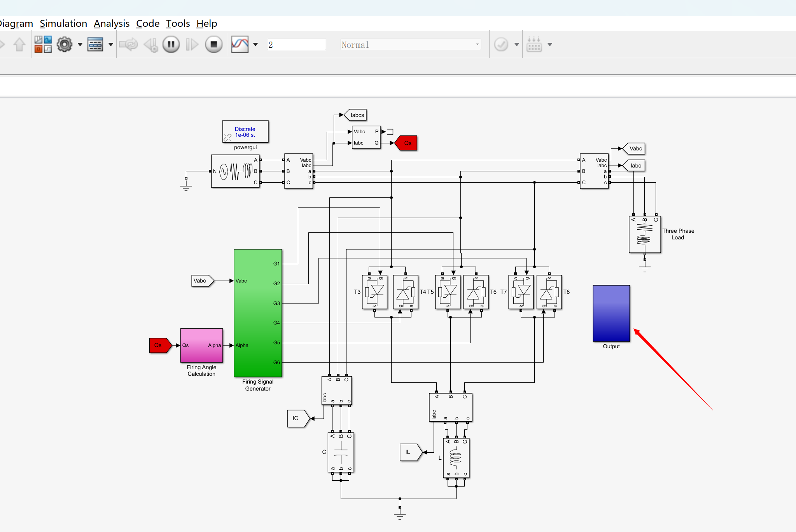Select the red Qs Goto tag
The width and height of the screenshot is (796, 532).
click(x=406, y=143)
